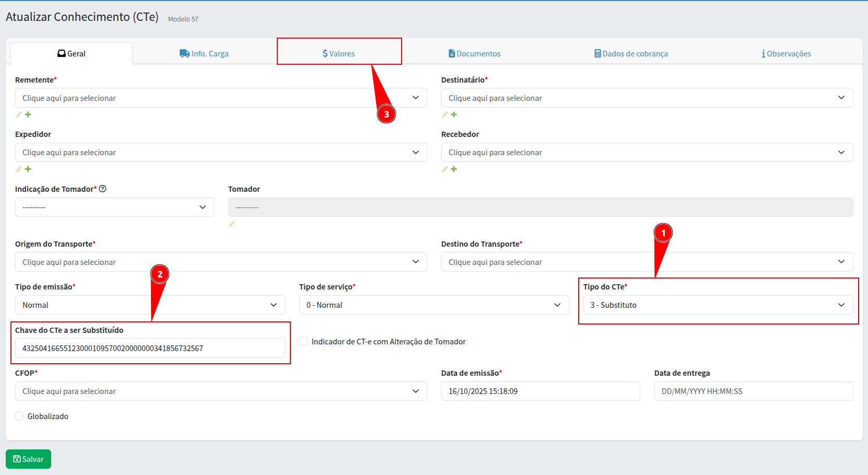This screenshot has width=868, height=475.
Task: Open the CFOP selection dropdown
Action: 221,391
